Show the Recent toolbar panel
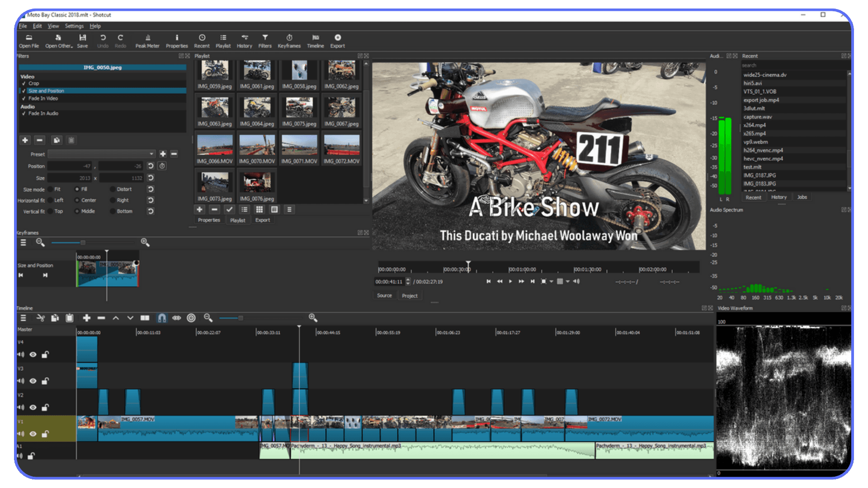This screenshot has height=488, width=868. pyautogui.click(x=202, y=41)
